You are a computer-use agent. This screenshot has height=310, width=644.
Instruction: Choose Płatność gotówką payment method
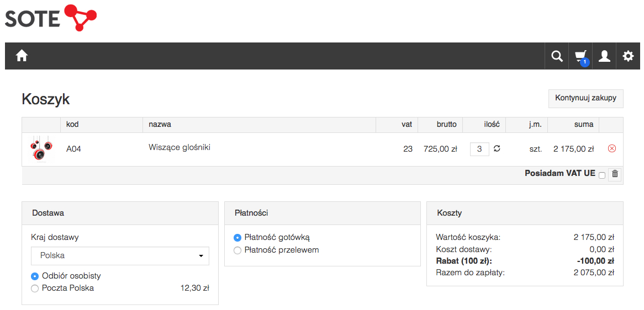coord(237,237)
